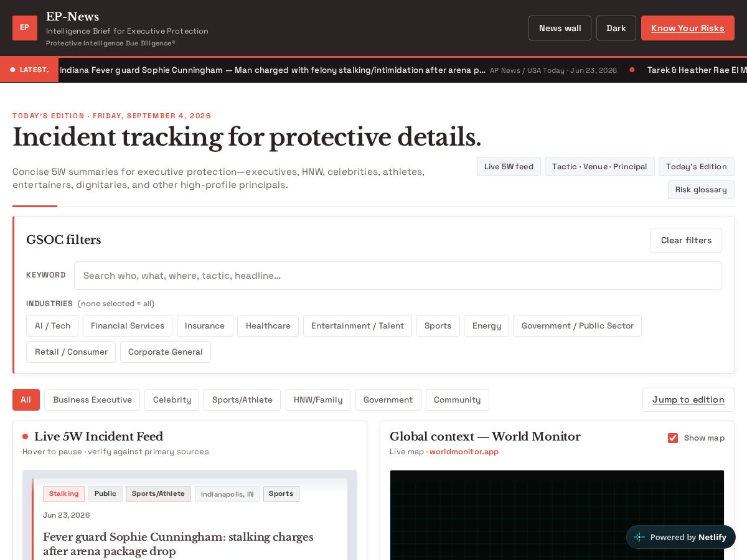Select the Sports/Athlete category tab
The height and width of the screenshot is (560, 747).
242,399
